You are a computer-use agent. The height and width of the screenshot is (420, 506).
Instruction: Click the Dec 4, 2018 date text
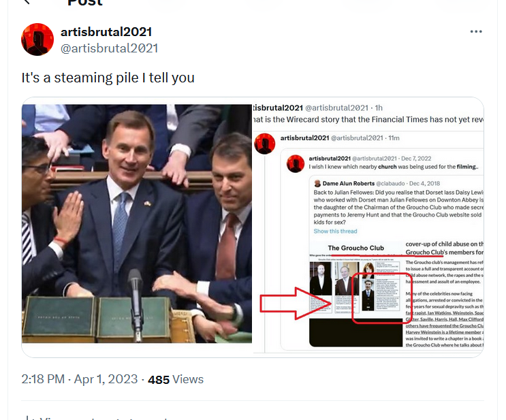(x=424, y=183)
